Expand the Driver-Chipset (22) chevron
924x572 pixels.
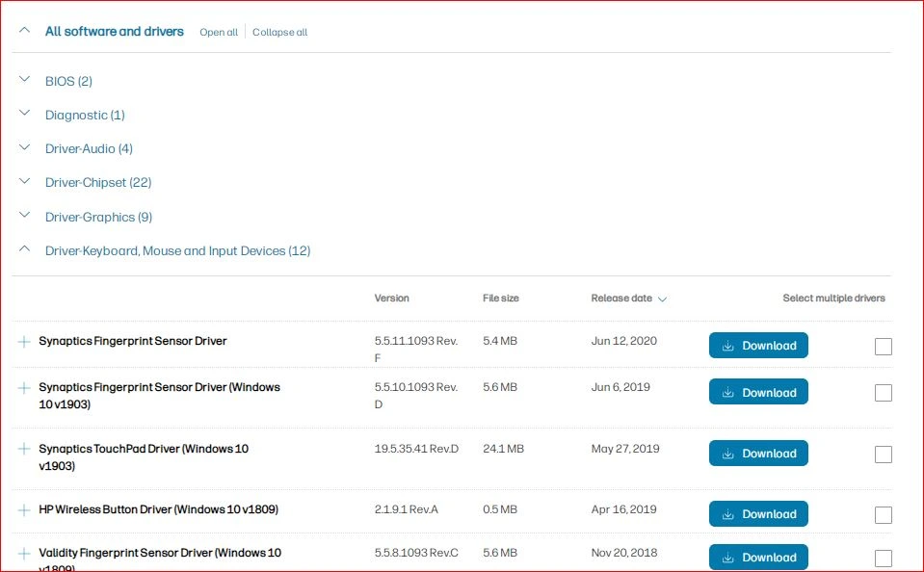click(24, 181)
